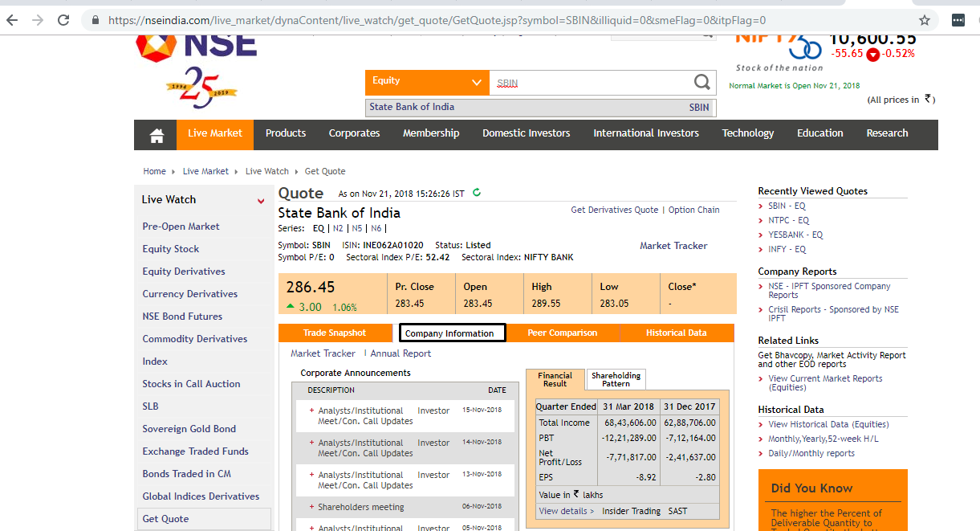Refresh the quote using the green refresh icon
This screenshot has height=531, width=980.
point(477,192)
